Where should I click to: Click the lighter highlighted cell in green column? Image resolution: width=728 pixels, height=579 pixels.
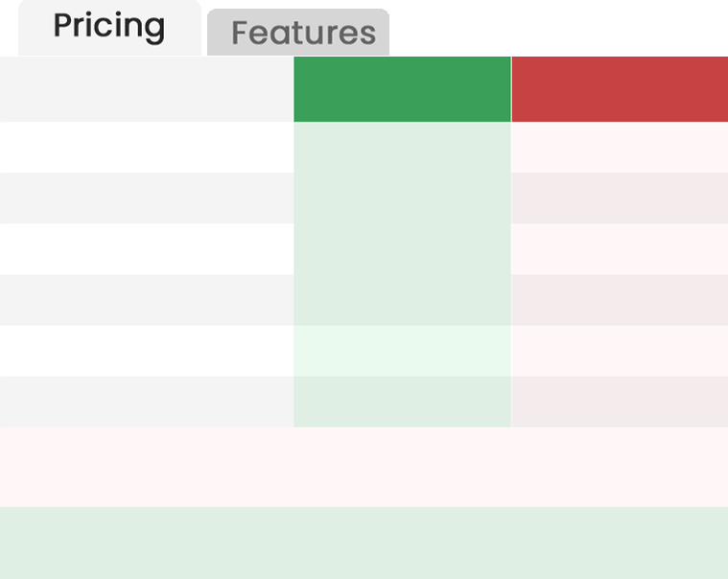402,351
